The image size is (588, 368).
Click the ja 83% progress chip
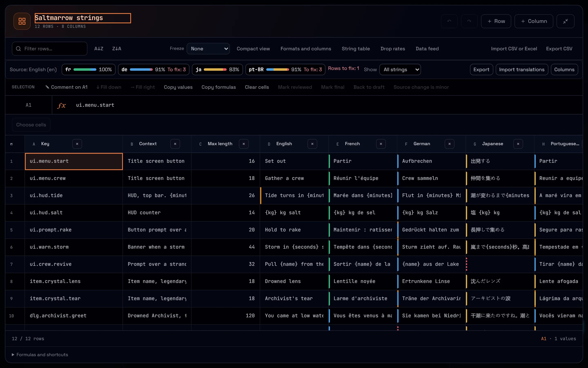[x=217, y=70]
